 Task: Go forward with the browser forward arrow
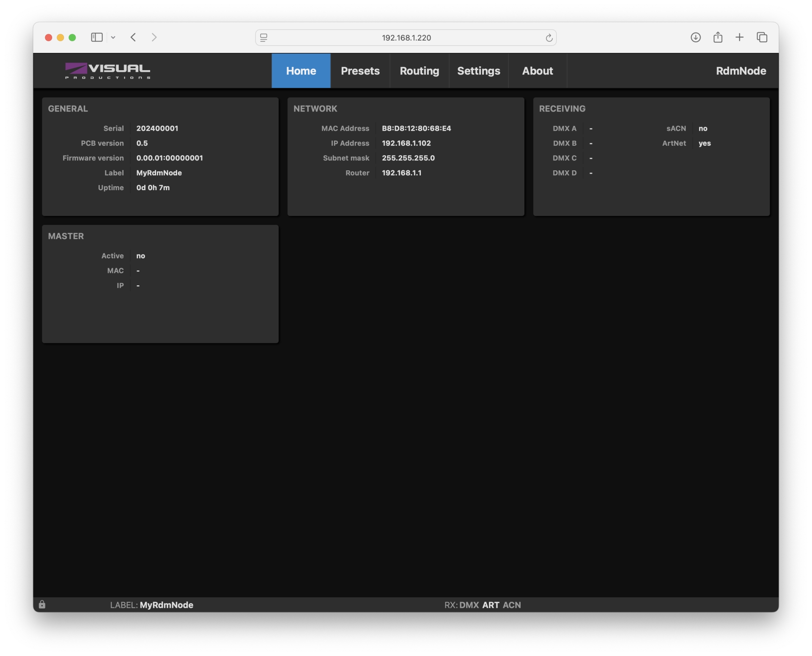pos(154,37)
